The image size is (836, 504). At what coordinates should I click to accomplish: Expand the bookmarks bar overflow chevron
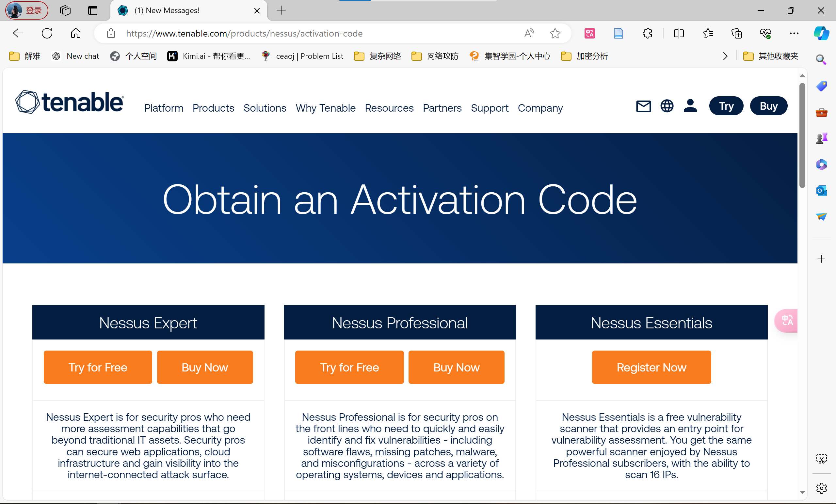pos(725,56)
